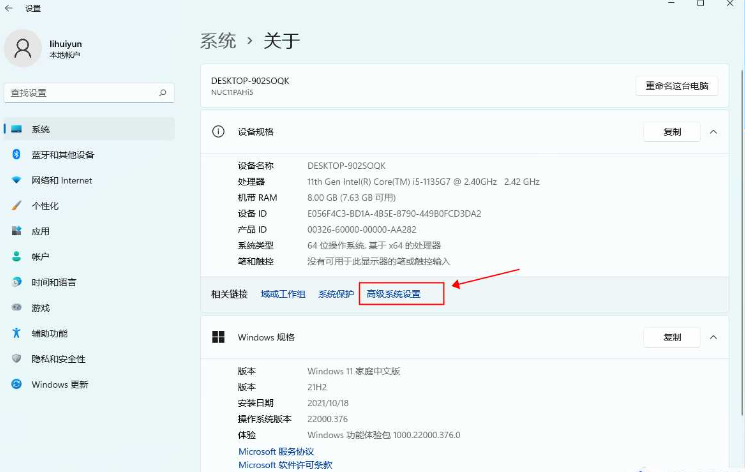Click the accessibility figure icon for 辅助功能

point(17,333)
